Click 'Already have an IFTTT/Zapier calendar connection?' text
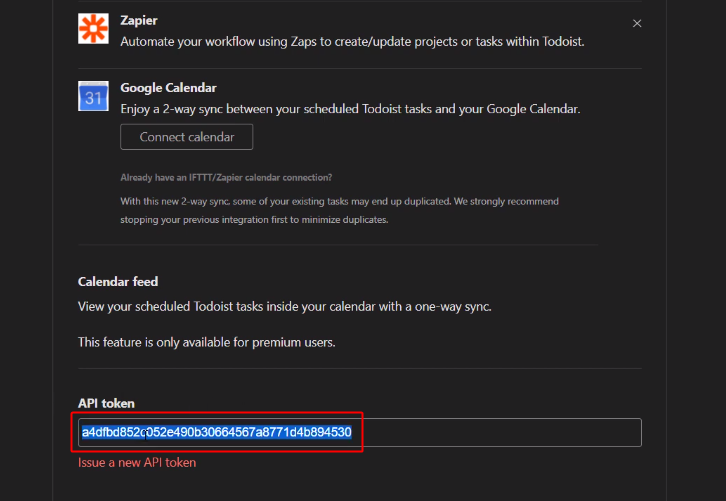726x501 pixels. click(226, 177)
